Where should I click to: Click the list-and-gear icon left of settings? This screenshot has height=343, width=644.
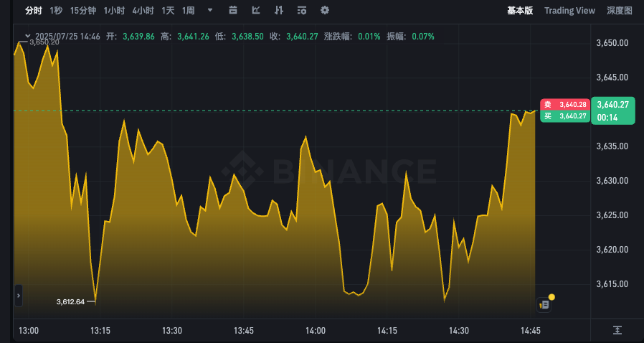click(302, 11)
